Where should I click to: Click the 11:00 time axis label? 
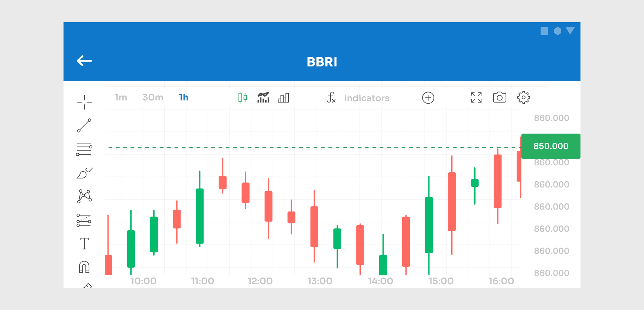203,281
